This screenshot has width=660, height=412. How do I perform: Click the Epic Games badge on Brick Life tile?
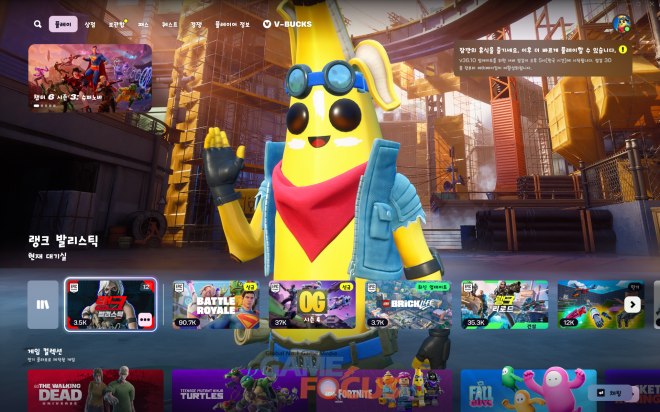pos(372,288)
